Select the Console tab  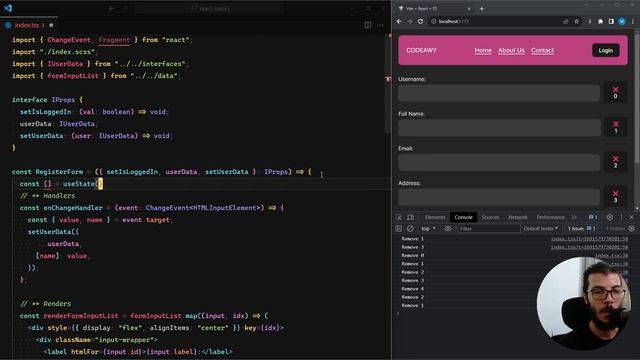point(463,218)
